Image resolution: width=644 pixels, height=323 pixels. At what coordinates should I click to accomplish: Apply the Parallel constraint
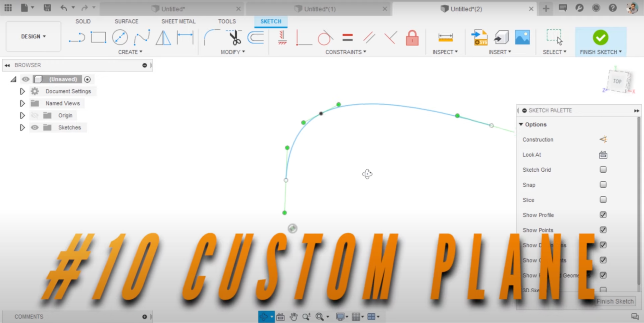[369, 38]
